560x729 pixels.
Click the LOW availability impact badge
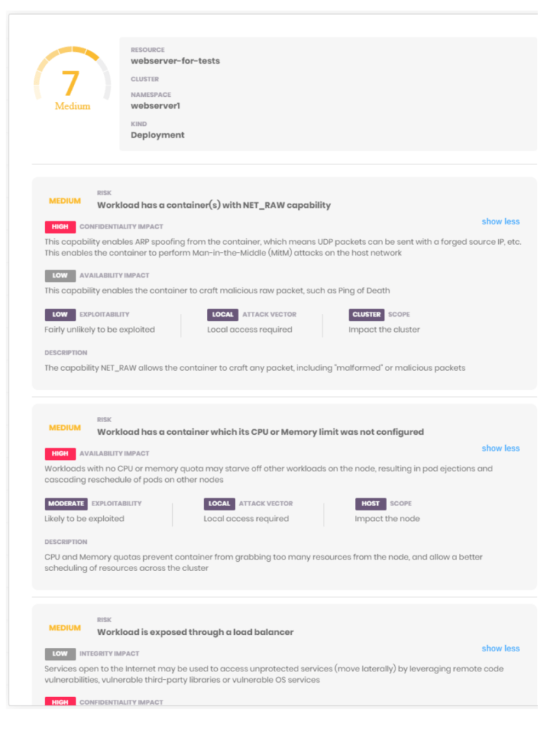point(60,276)
